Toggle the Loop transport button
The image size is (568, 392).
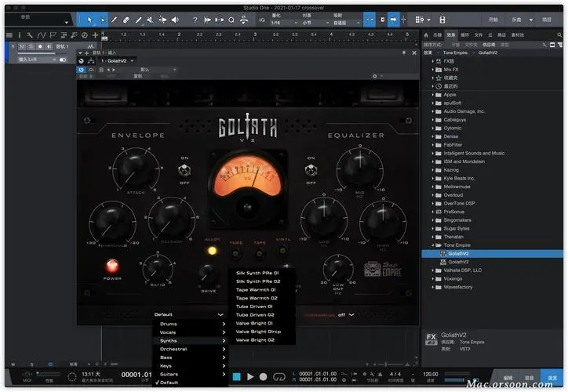point(279,377)
